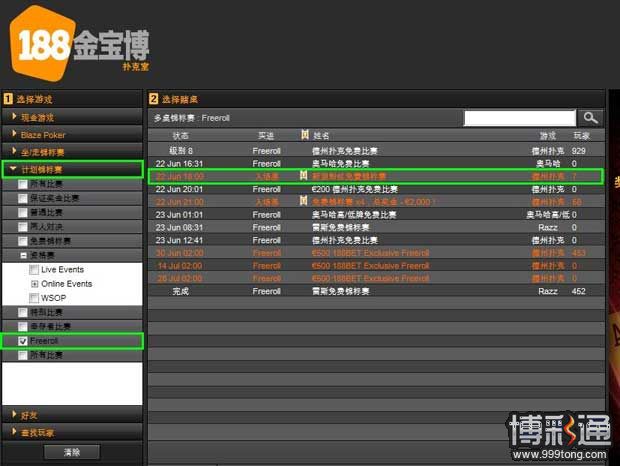Click the 奥马哈高/低 game cell
The width and height of the screenshot is (620, 466).
[548, 214]
